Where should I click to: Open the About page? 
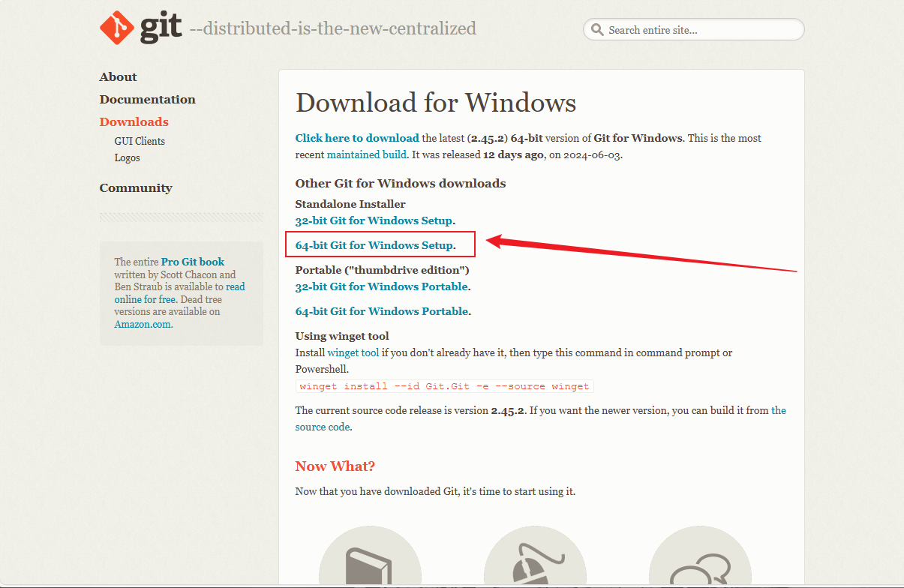[x=119, y=76]
